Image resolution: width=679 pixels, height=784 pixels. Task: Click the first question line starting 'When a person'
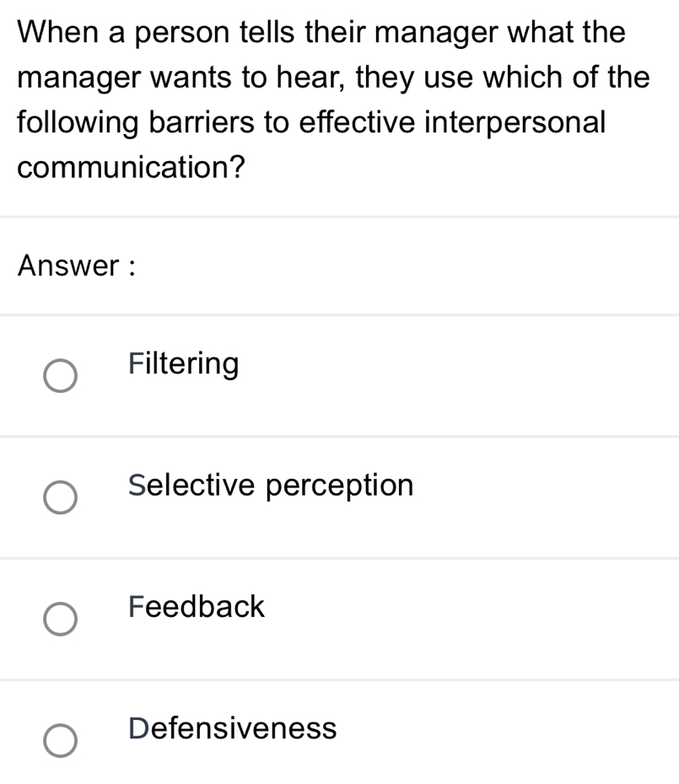tap(321, 33)
